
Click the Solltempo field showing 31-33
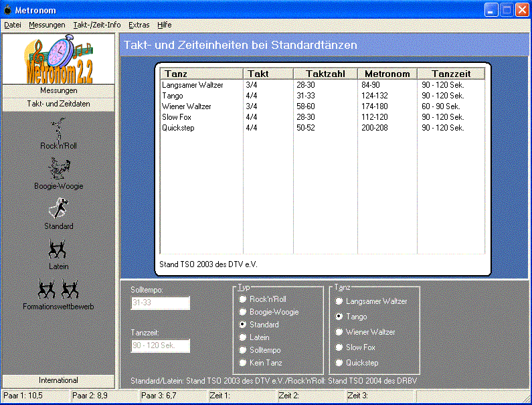[160, 303]
